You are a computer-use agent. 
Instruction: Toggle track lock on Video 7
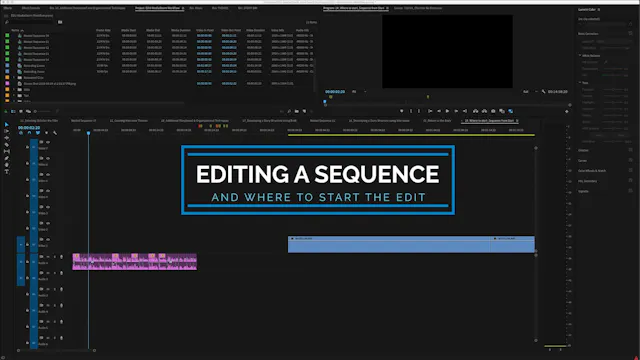(27, 147)
